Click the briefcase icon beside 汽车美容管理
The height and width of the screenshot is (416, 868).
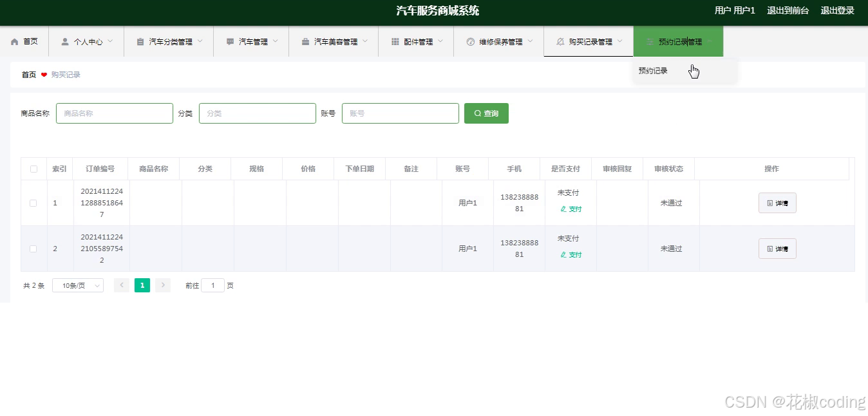click(x=305, y=41)
